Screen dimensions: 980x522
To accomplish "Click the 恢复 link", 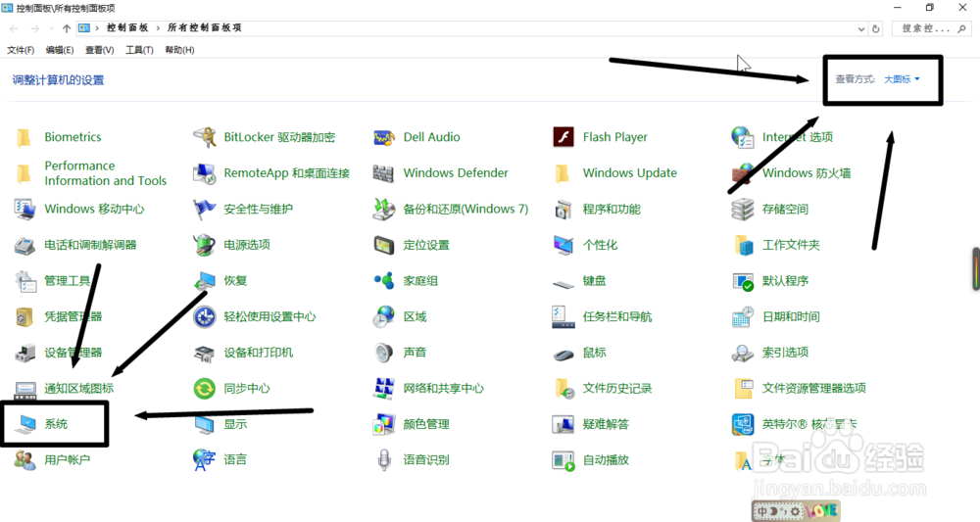I will tap(235, 280).
